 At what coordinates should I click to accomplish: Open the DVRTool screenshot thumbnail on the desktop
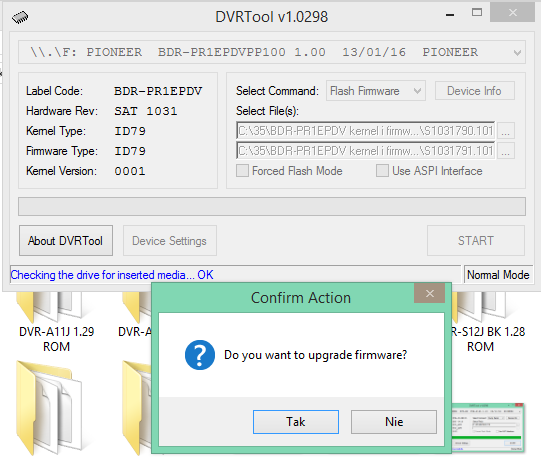(x=488, y=427)
